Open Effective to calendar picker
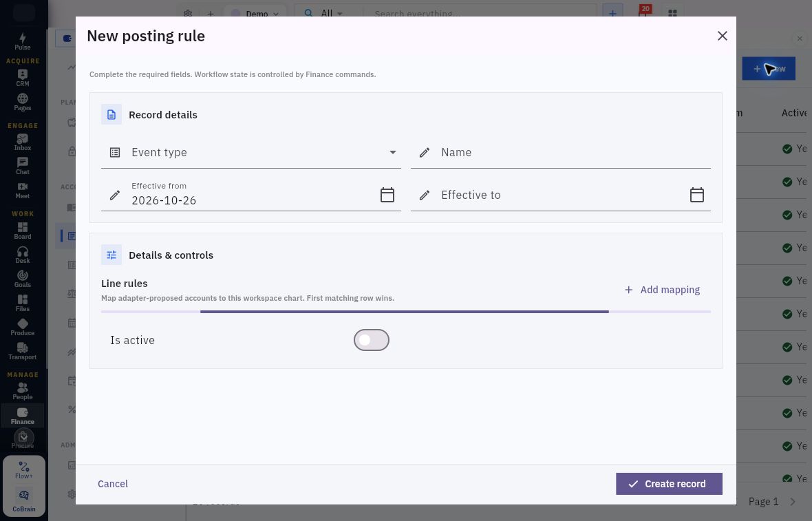This screenshot has height=521, width=812. point(697,195)
